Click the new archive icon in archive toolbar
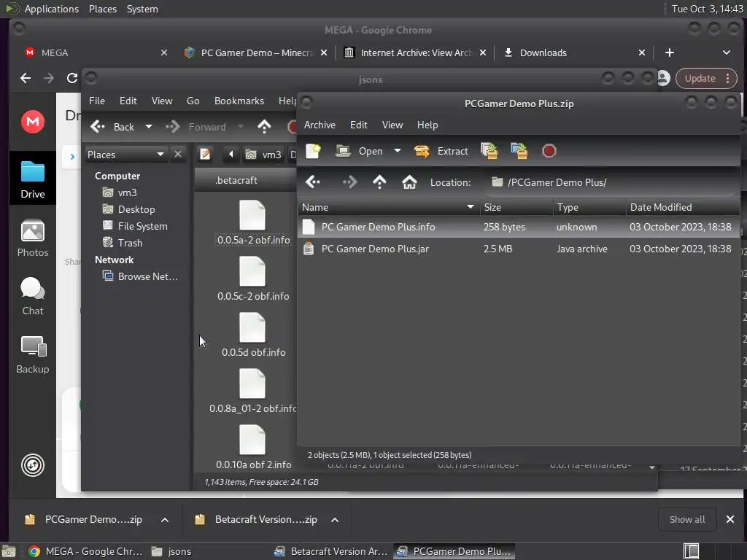 pyautogui.click(x=313, y=151)
